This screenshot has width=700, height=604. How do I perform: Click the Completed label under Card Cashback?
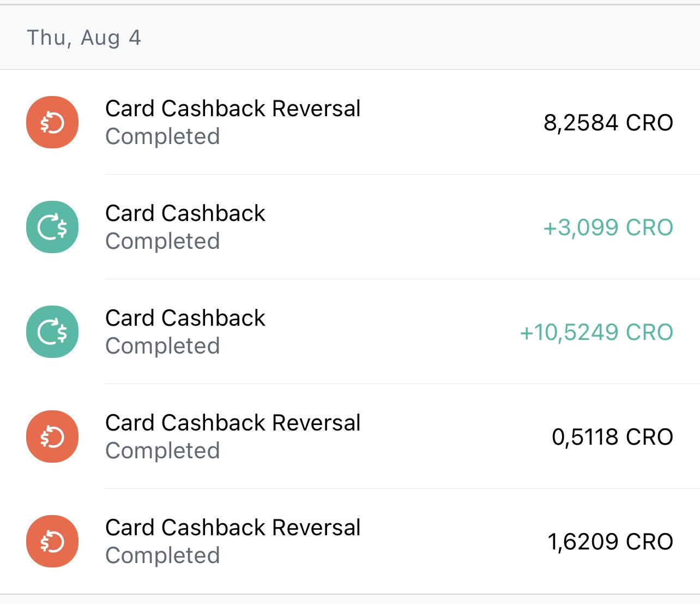pyautogui.click(x=162, y=241)
